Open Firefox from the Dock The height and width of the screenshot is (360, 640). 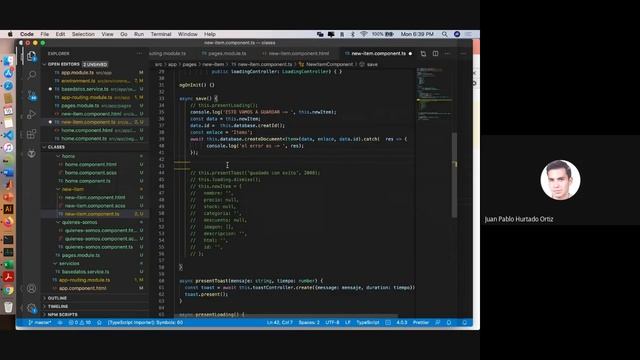point(8,222)
